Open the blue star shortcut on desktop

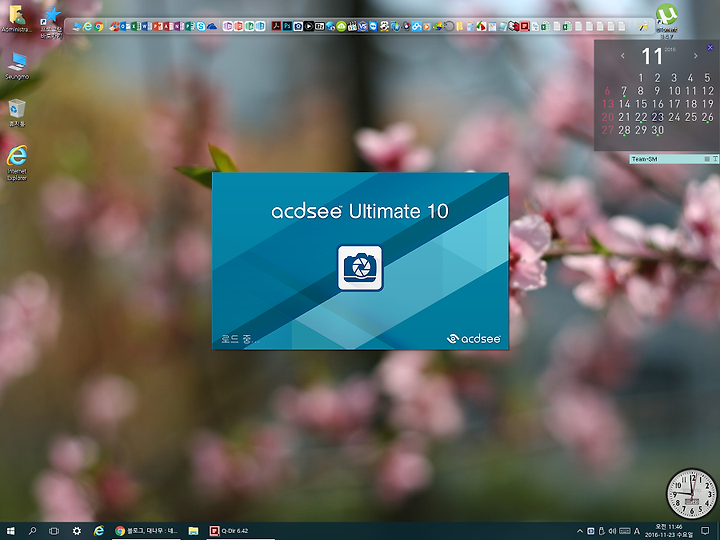(51, 22)
